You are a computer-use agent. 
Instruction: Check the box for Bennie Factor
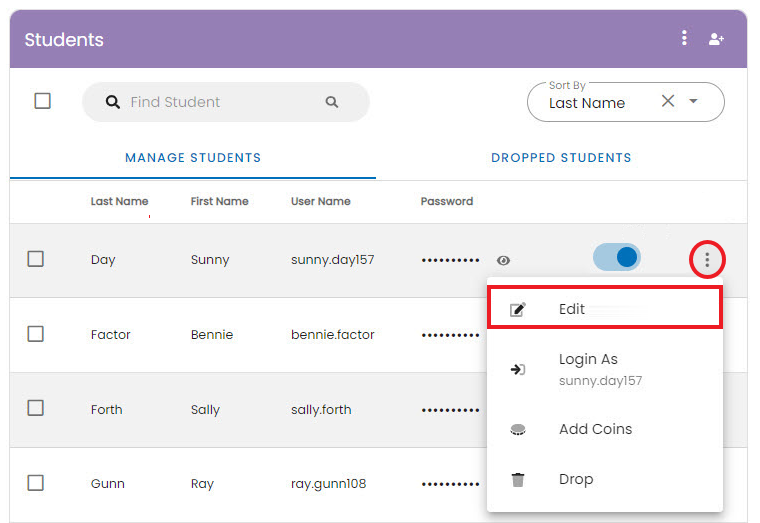tap(35, 334)
